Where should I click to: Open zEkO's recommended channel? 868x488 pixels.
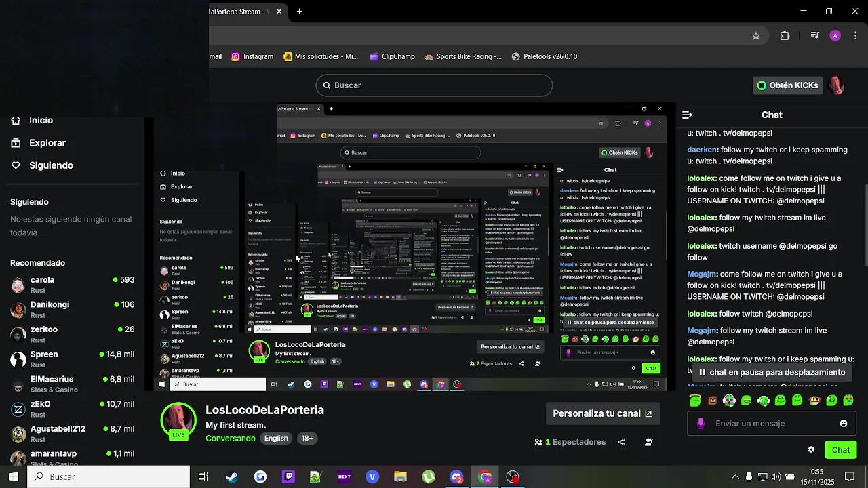pyautogui.click(x=72, y=409)
